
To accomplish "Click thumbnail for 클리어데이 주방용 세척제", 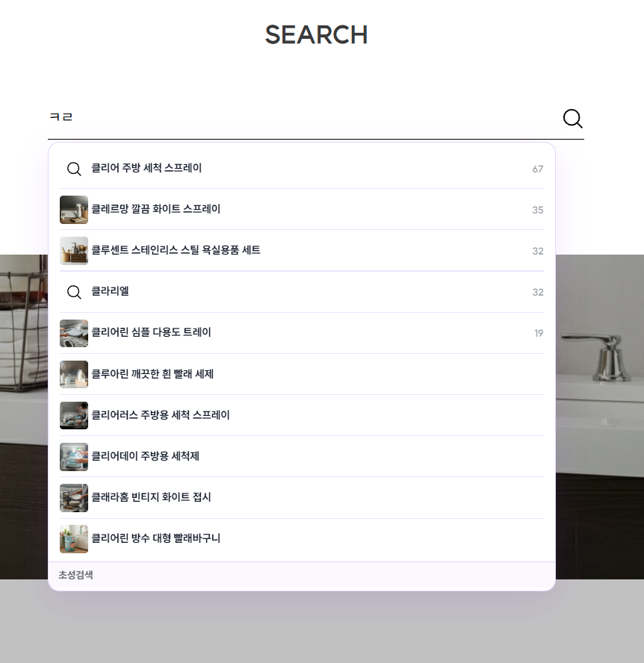I will coord(74,456).
